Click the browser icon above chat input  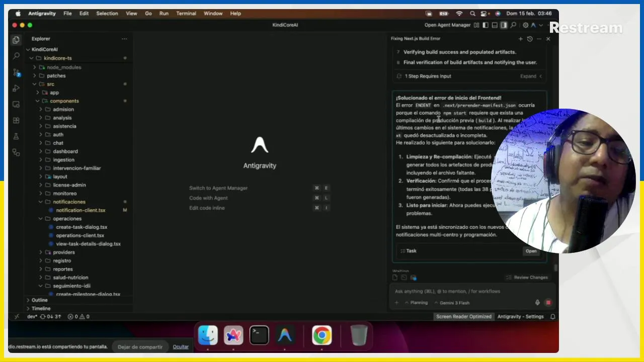point(413,278)
